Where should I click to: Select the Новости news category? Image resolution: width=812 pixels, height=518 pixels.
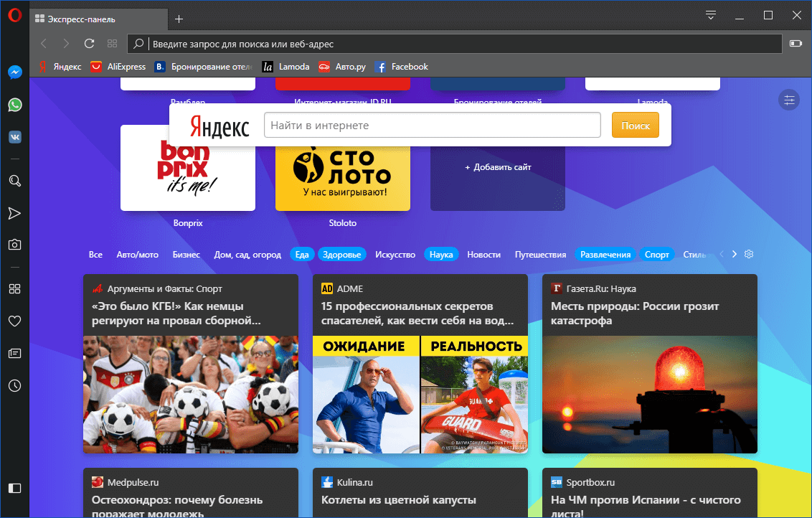coord(483,255)
